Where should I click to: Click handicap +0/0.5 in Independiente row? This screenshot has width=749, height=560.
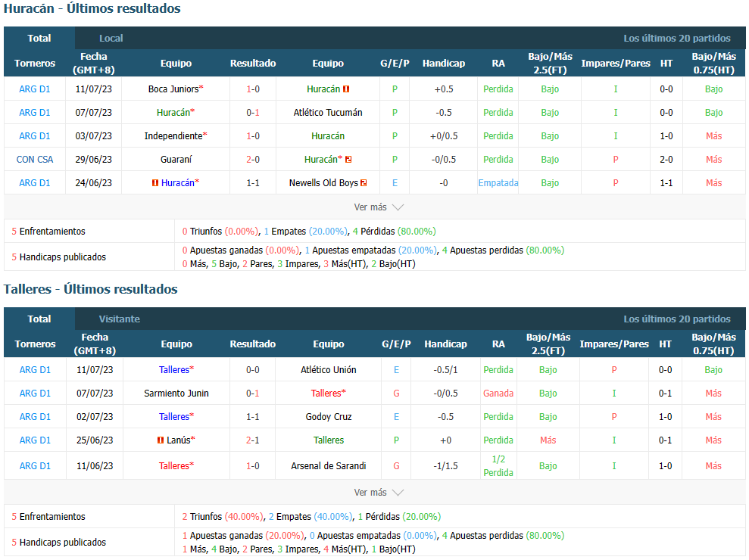click(444, 136)
